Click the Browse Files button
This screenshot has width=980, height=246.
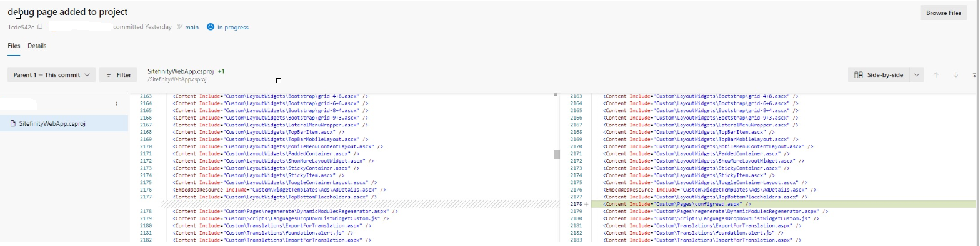pyautogui.click(x=944, y=13)
